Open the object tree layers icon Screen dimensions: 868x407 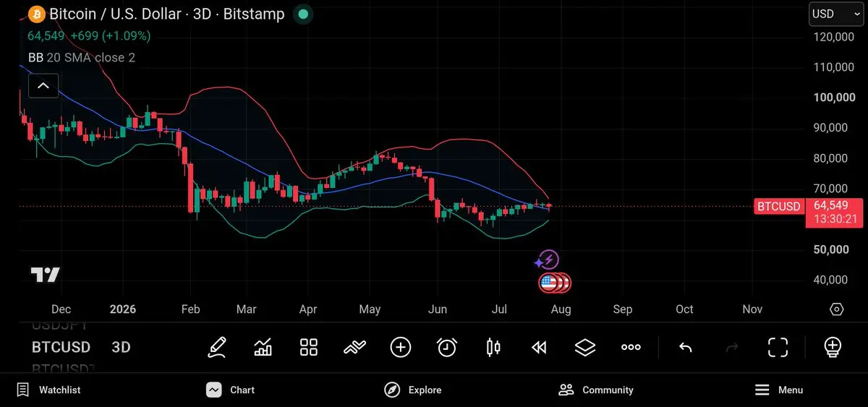click(584, 347)
